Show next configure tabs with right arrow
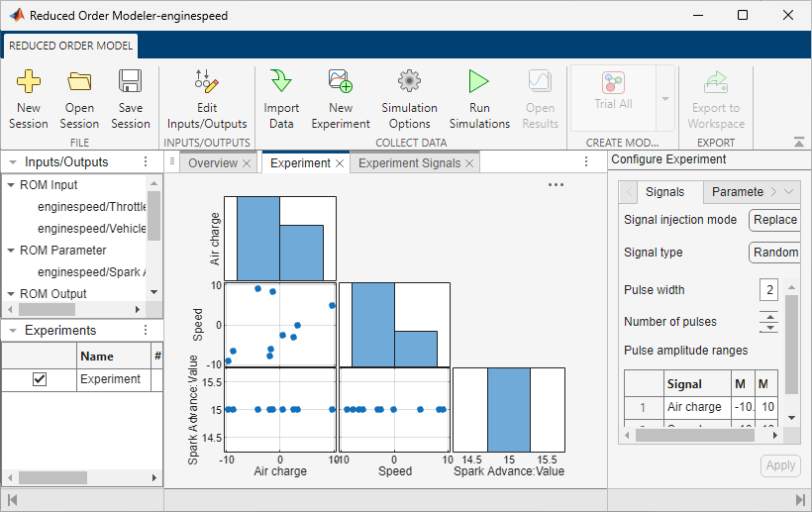Screen dimensions: 812x512 (773, 192)
